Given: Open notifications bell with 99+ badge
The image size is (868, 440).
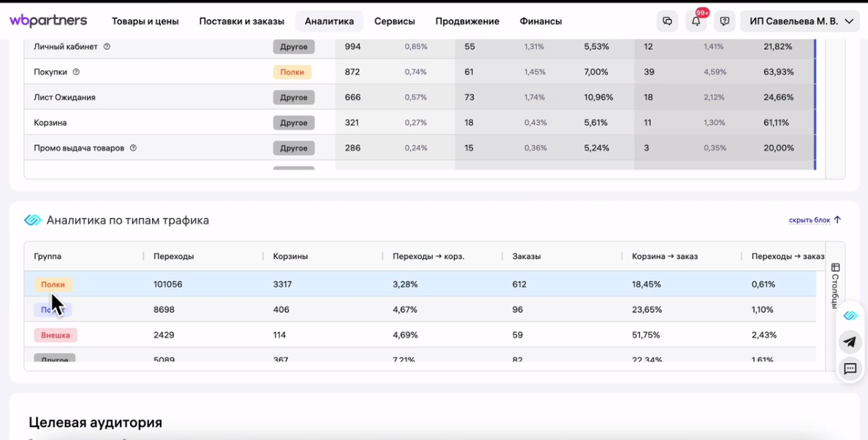Looking at the screenshot, I should [x=696, y=22].
